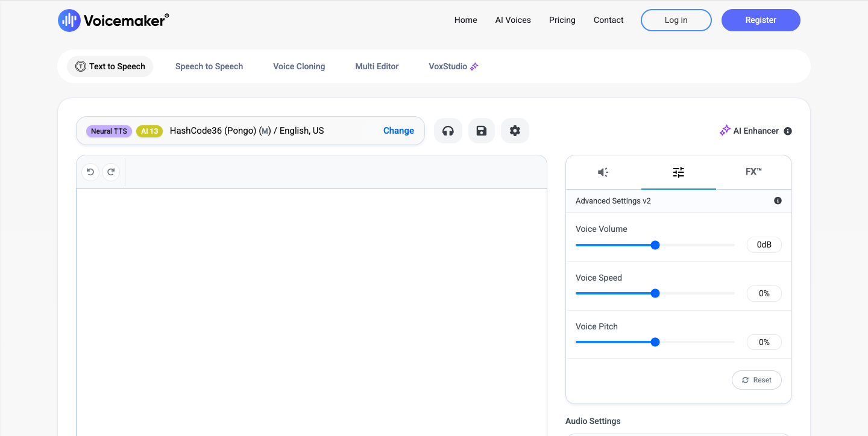Click Change to pick another voice

pos(398,131)
